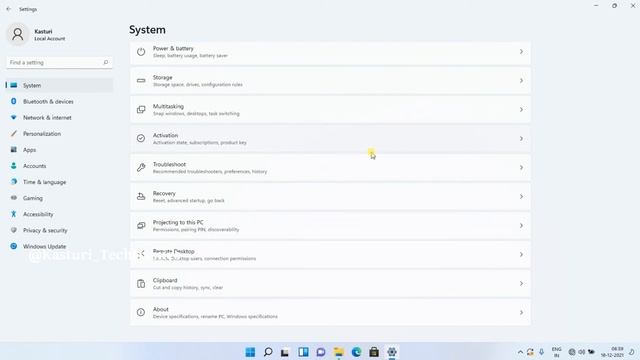
Task: Open Apps settings category
Action: 60,150
